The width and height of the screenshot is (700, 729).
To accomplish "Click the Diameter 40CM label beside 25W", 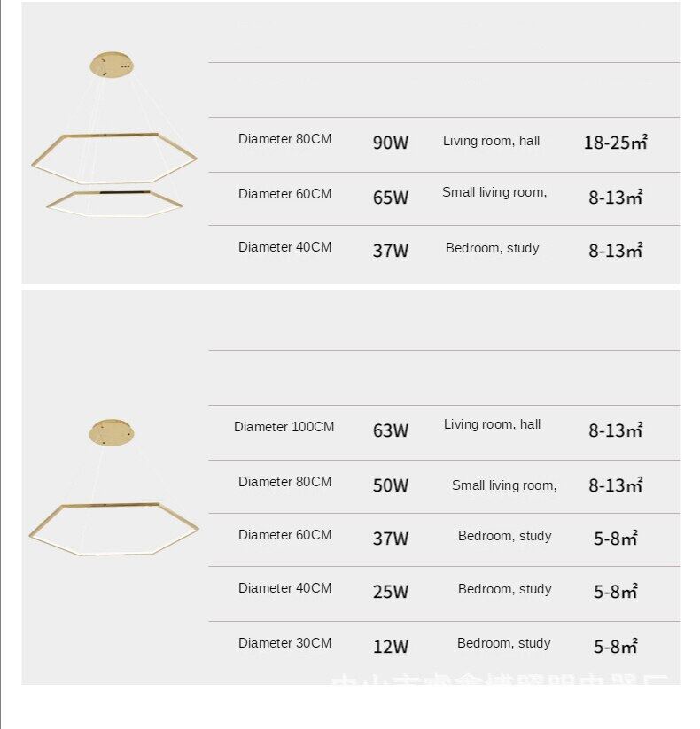I will pos(284,588).
